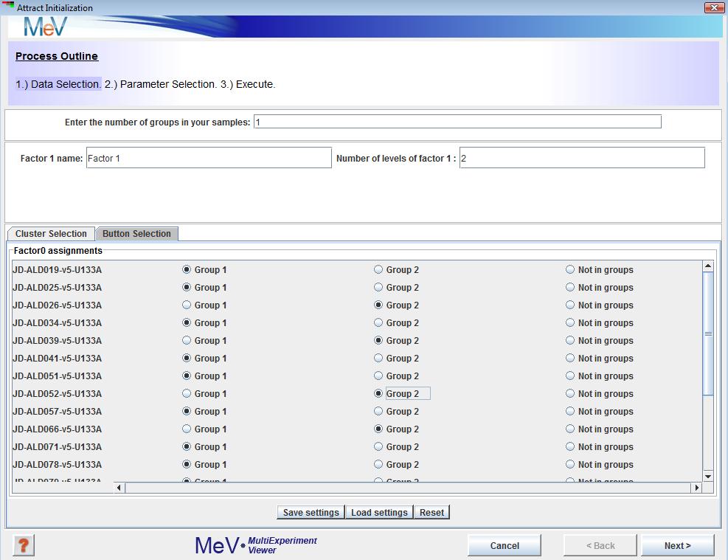
Task: Click the Attract Initialization title bar icon
Action: (x=9, y=7)
